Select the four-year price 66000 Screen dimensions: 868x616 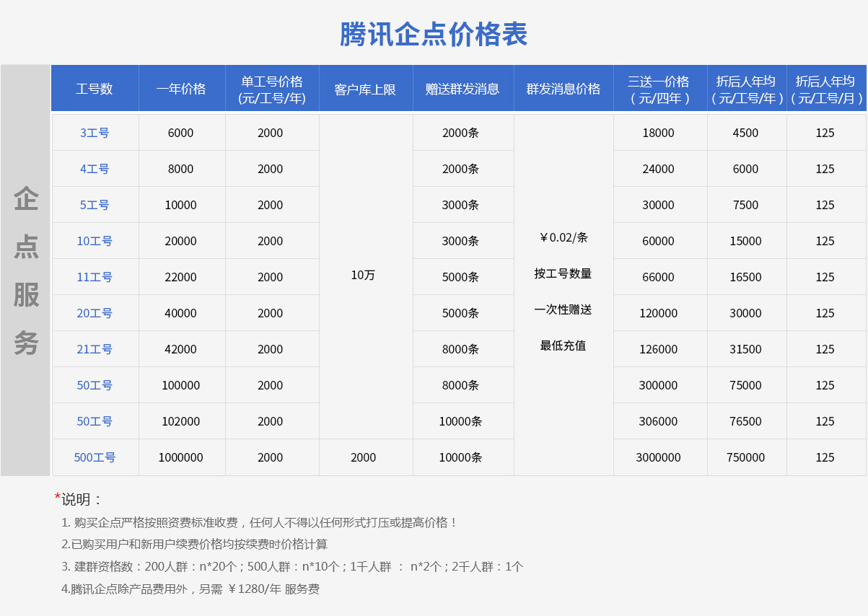658,277
